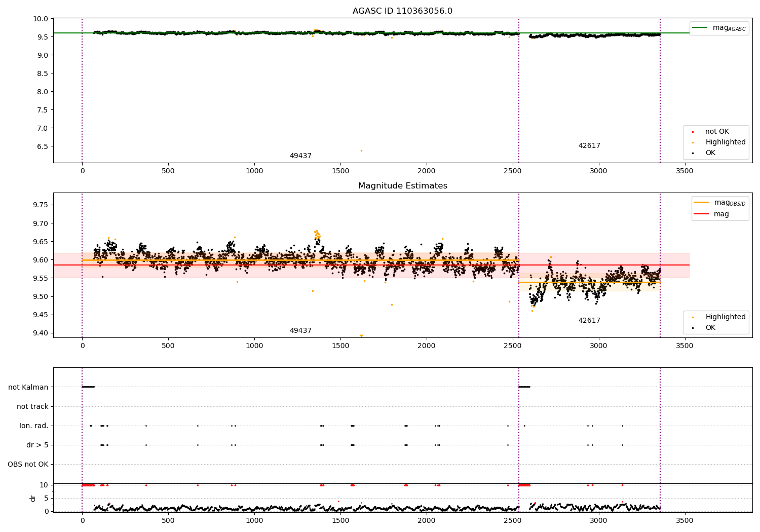This screenshot has width=760, height=532.
Task: Click the 'Magnitude Estimates' subplot title
Action: [402, 186]
